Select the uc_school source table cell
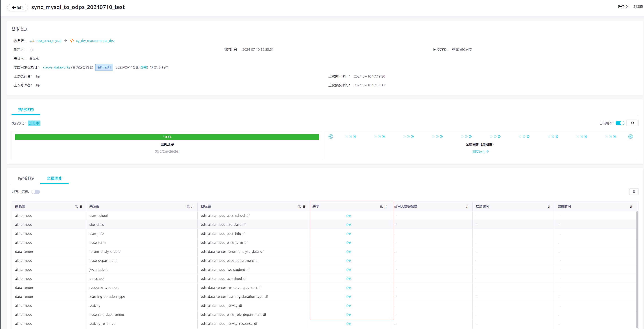644x329 pixels. pos(141,279)
